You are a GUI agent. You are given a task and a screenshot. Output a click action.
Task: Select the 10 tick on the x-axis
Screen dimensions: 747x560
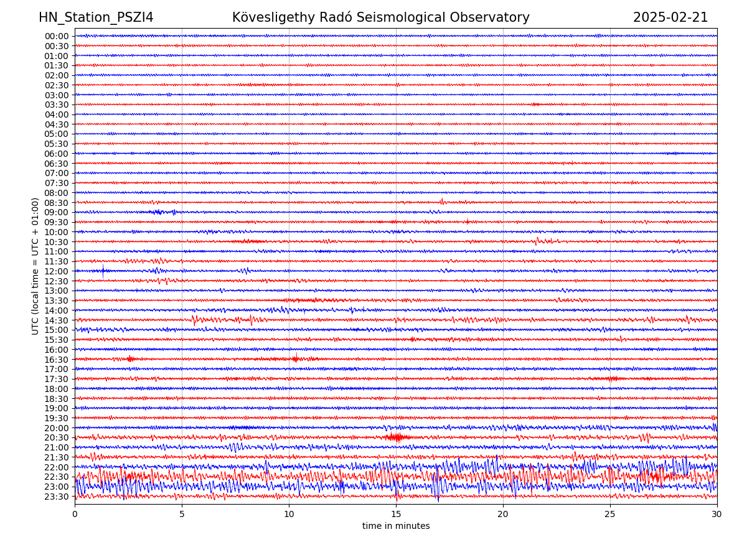tap(289, 515)
